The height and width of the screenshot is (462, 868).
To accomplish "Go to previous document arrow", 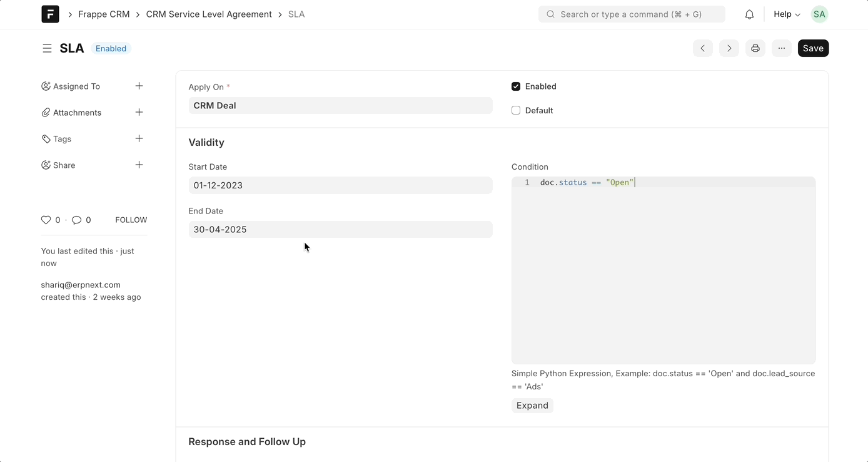I will (703, 48).
